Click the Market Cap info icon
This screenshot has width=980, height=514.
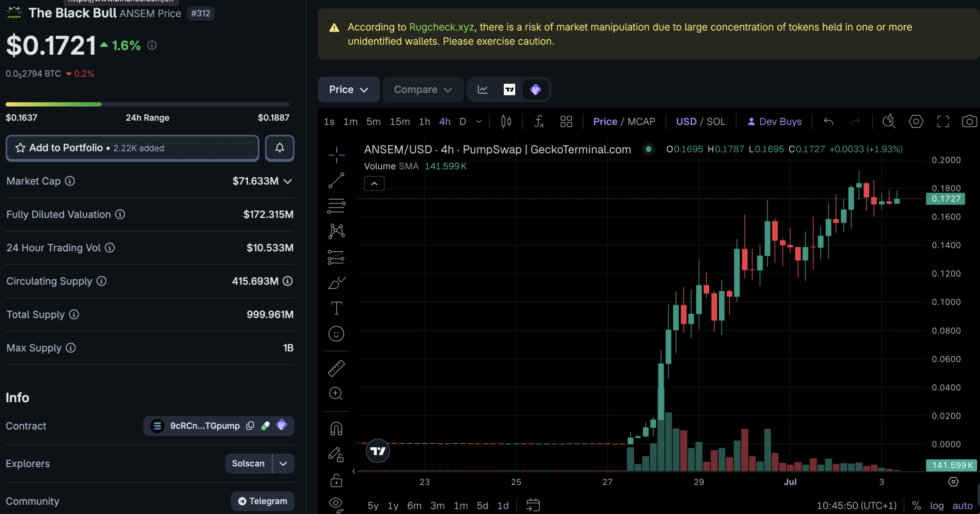[70, 181]
